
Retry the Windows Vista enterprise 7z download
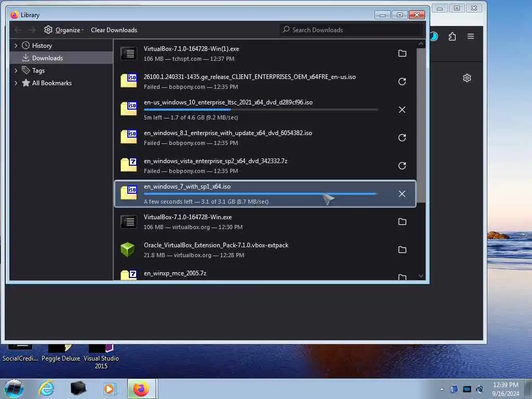[402, 166]
